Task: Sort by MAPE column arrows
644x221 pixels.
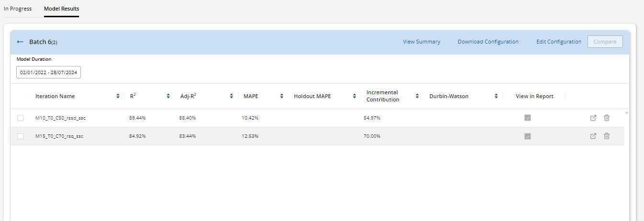Action: pyautogui.click(x=281, y=96)
